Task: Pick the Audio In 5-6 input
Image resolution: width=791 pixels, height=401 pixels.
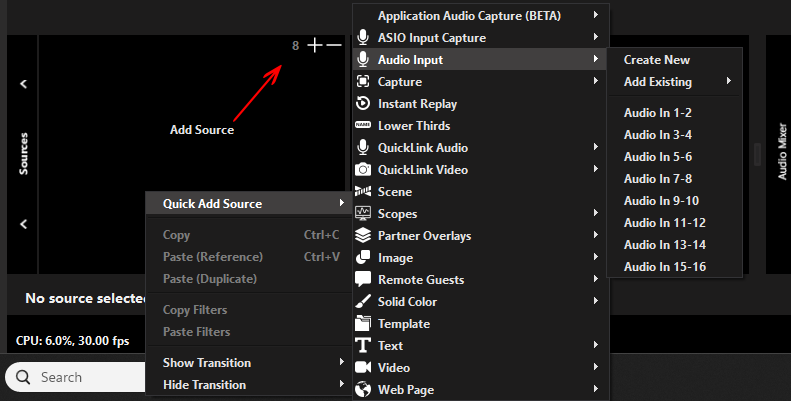Action: [674, 157]
